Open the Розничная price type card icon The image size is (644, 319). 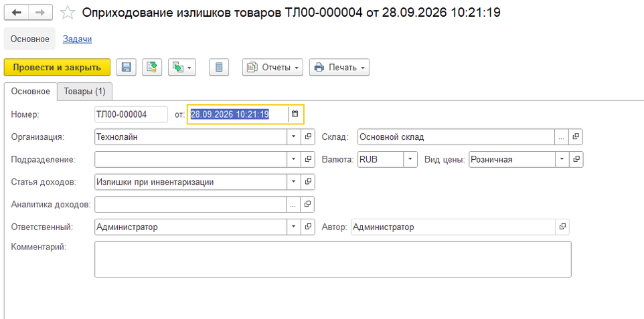(x=576, y=159)
